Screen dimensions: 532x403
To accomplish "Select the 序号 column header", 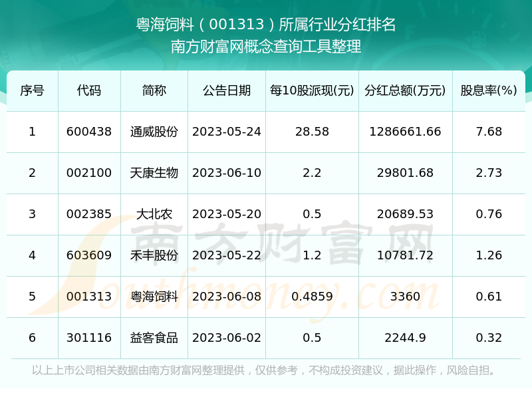I will click(32, 90).
